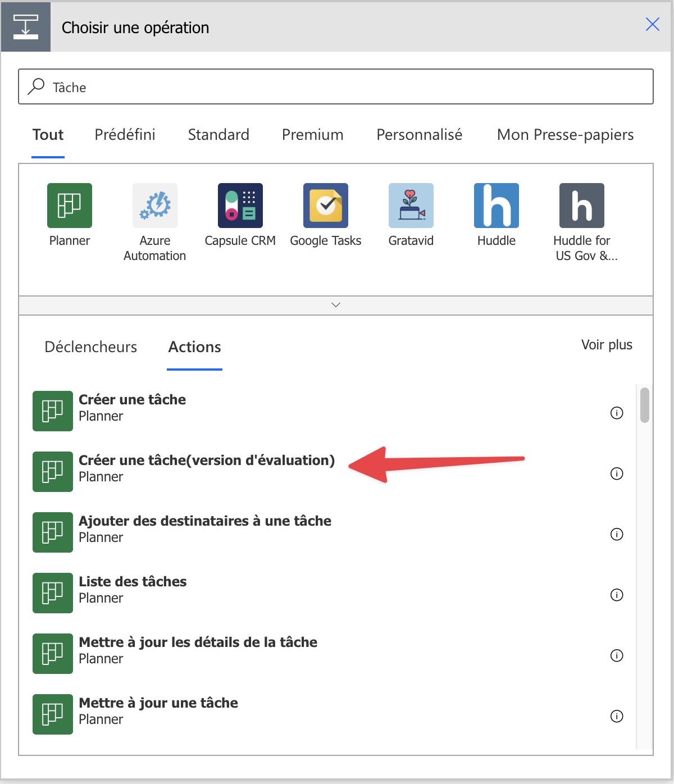Expand the connectors list chevron
Viewport: 674px width, 784px height.
tap(336, 305)
